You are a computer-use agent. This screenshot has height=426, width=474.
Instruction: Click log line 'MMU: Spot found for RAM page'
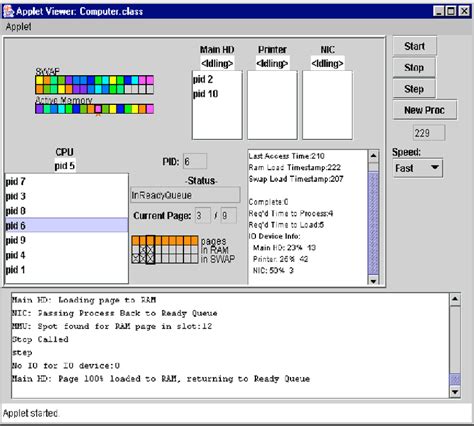(112, 326)
